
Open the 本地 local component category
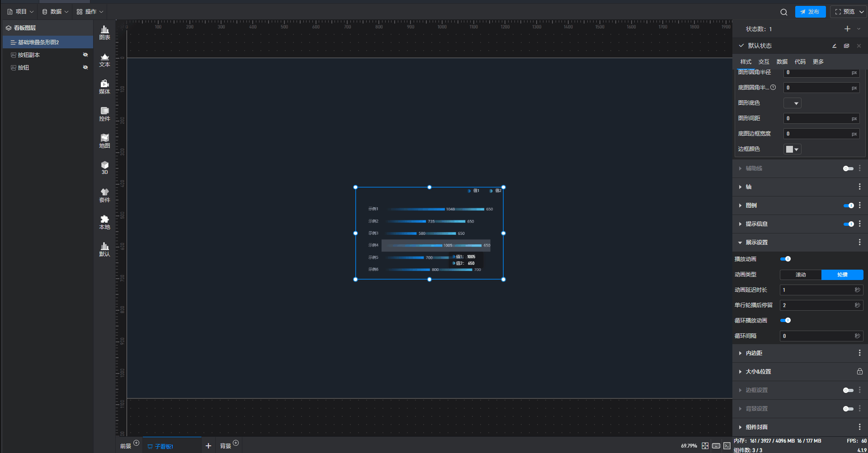coord(104,222)
